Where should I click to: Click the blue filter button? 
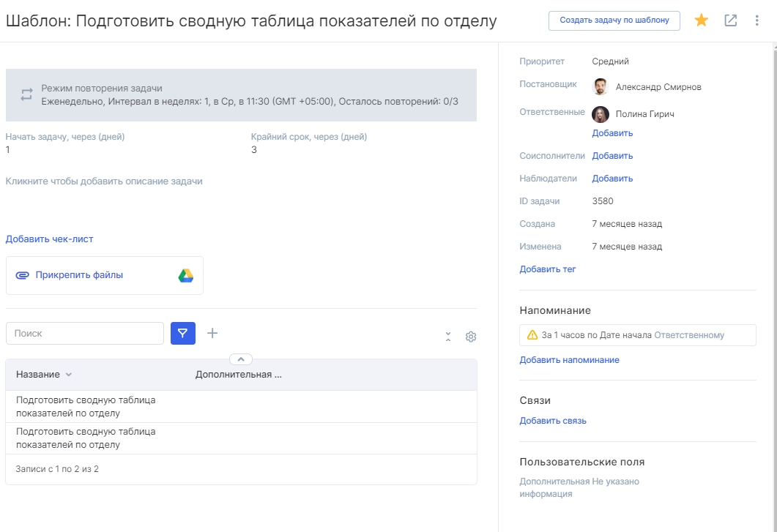[183, 334]
